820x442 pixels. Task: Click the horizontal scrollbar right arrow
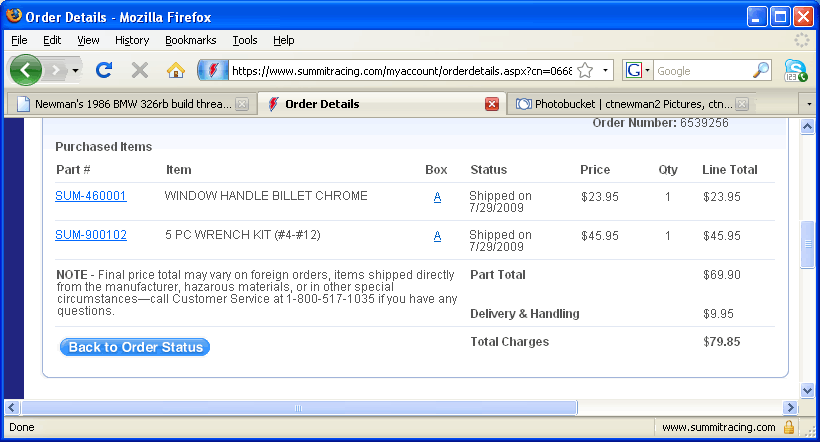(x=790, y=407)
